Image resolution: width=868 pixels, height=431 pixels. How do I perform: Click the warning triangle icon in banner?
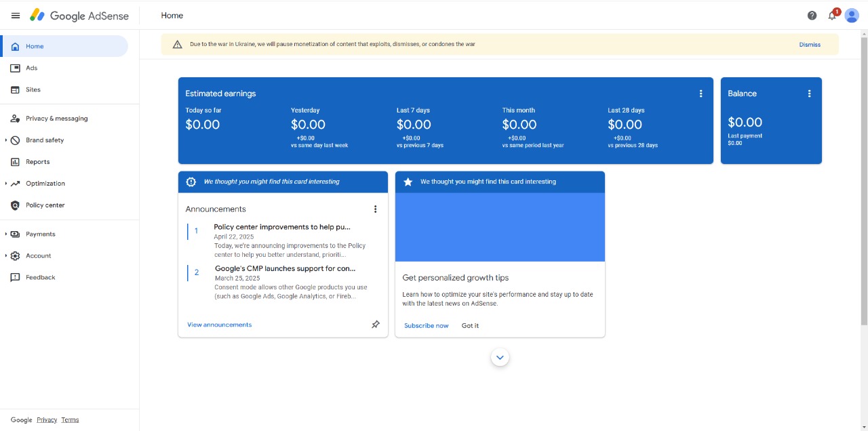(178, 45)
